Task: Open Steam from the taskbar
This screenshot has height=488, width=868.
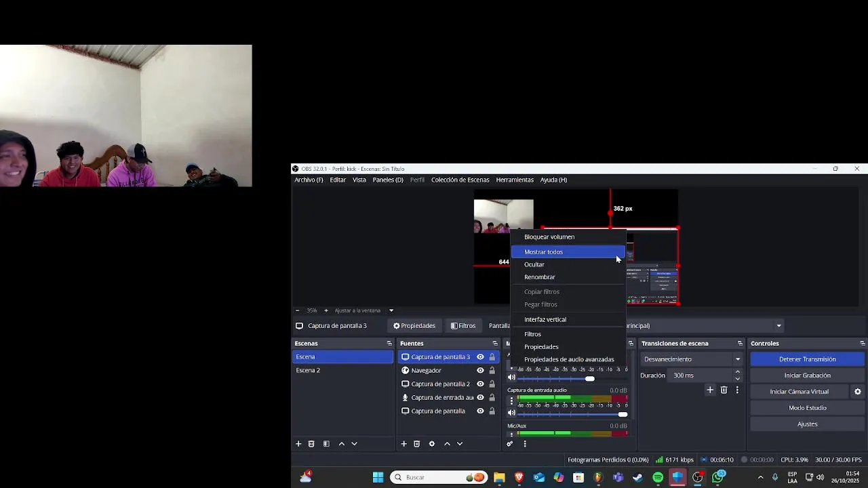Action: pyautogui.click(x=638, y=477)
